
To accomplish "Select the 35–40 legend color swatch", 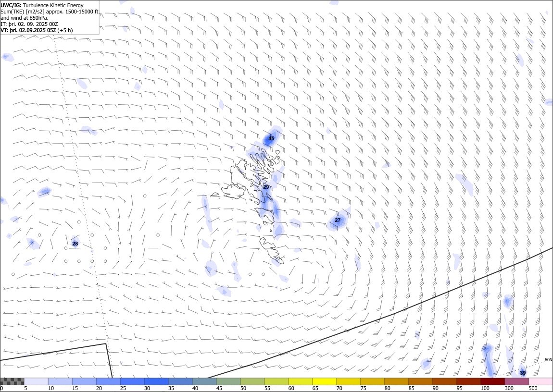I will click(180, 381).
